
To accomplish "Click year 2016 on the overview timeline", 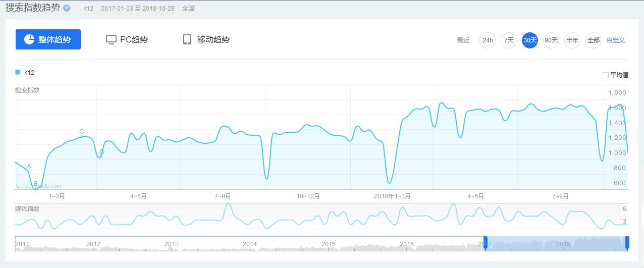I will (x=407, y=244).
